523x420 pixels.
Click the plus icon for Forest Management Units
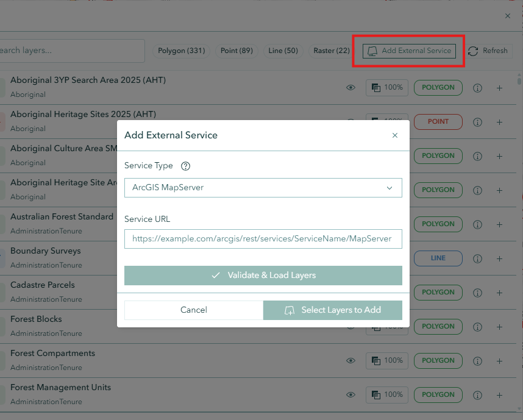click(x=499, y=394)
